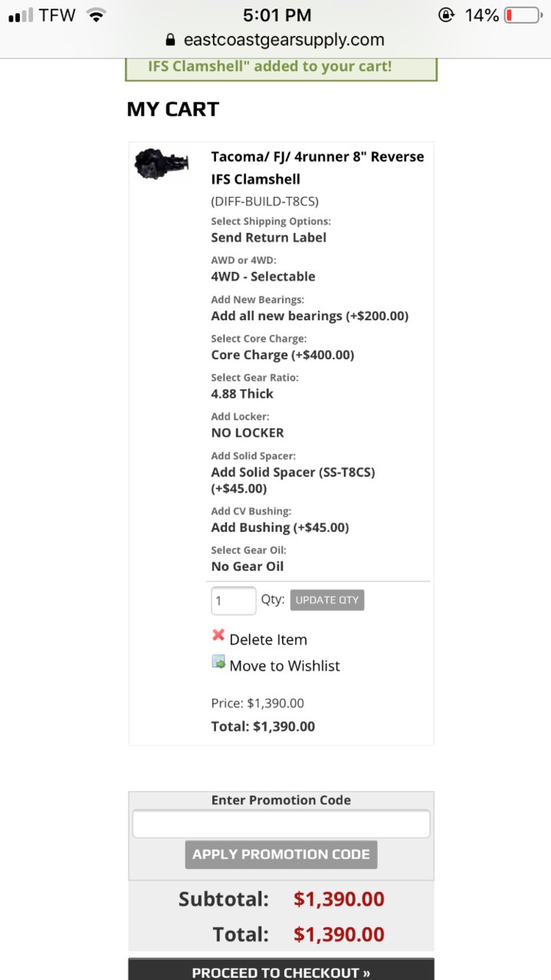Tap the Wi-Fi status icon
The image size is (551, 980).
pyautogui.click(x=96, y=15)
